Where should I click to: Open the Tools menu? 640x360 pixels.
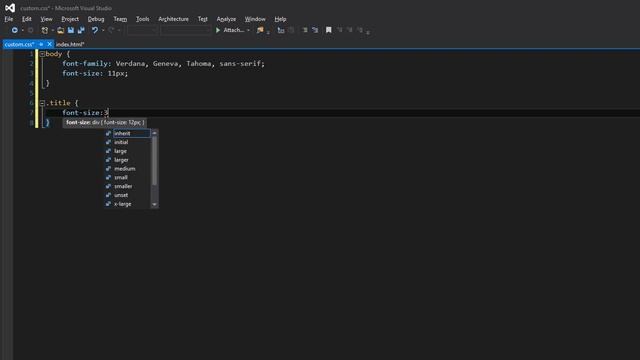coord(142,19)
